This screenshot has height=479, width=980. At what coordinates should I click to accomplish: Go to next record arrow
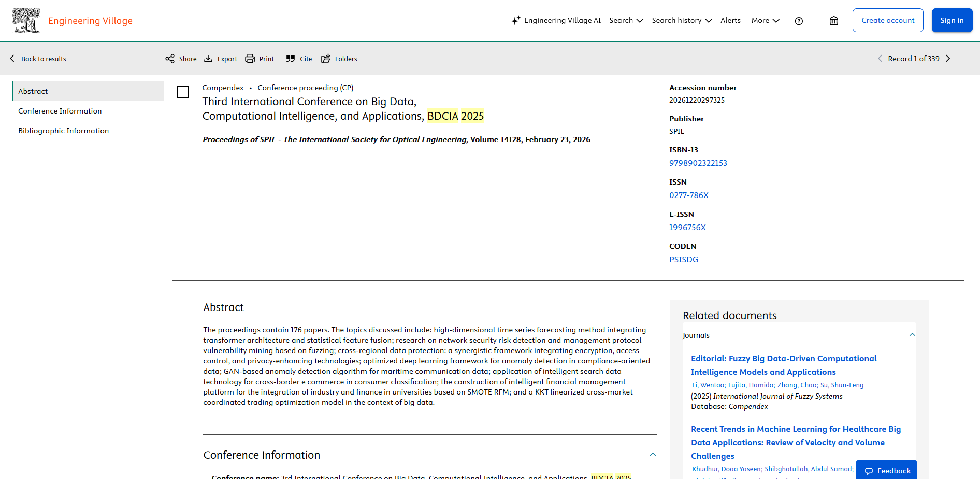(x=948, y=59)
